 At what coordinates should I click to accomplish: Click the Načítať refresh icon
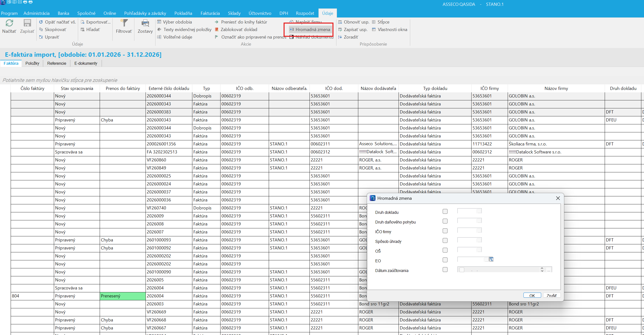pos(9,23)
